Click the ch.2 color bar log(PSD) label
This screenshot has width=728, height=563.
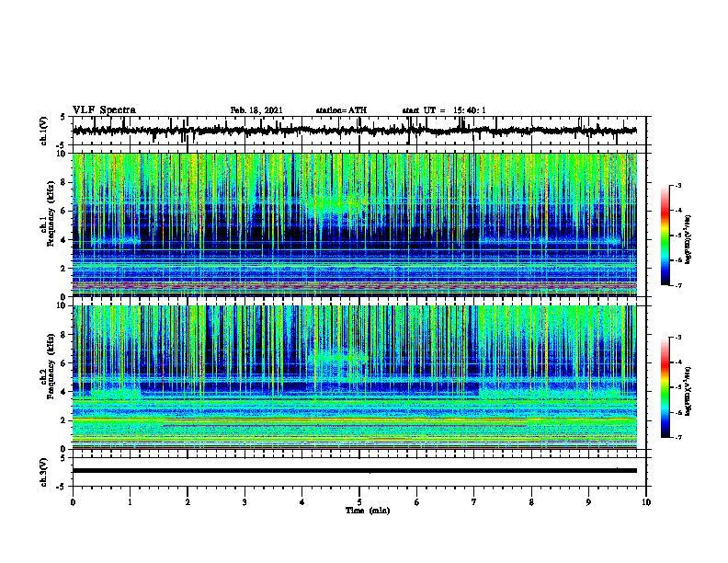tap(688, 391)
